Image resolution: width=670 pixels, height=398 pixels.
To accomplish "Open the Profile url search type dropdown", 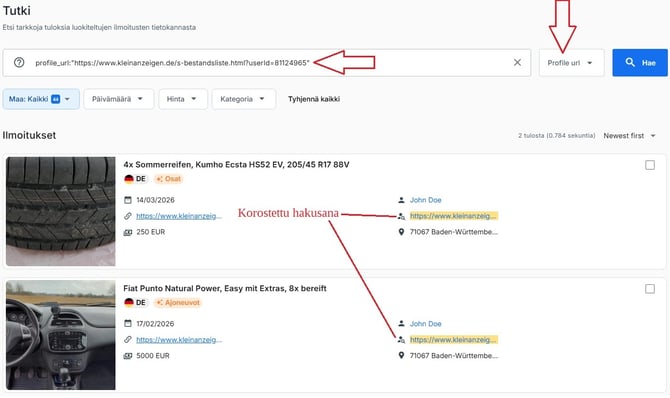I will [x=571, y=63].
